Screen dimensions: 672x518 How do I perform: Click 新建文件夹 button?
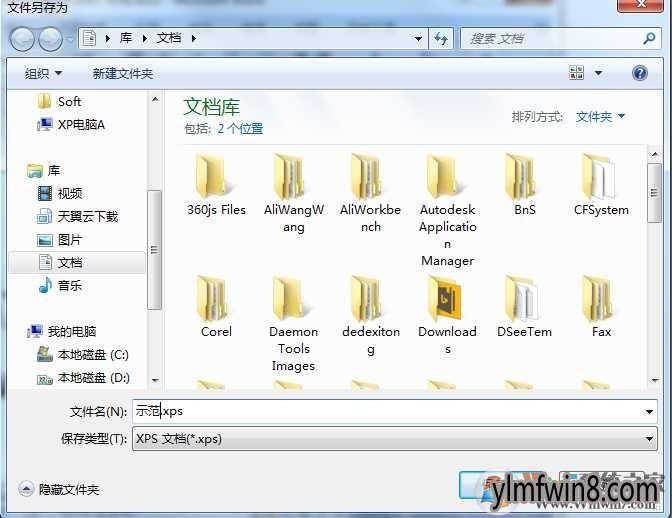click(123, 74)
